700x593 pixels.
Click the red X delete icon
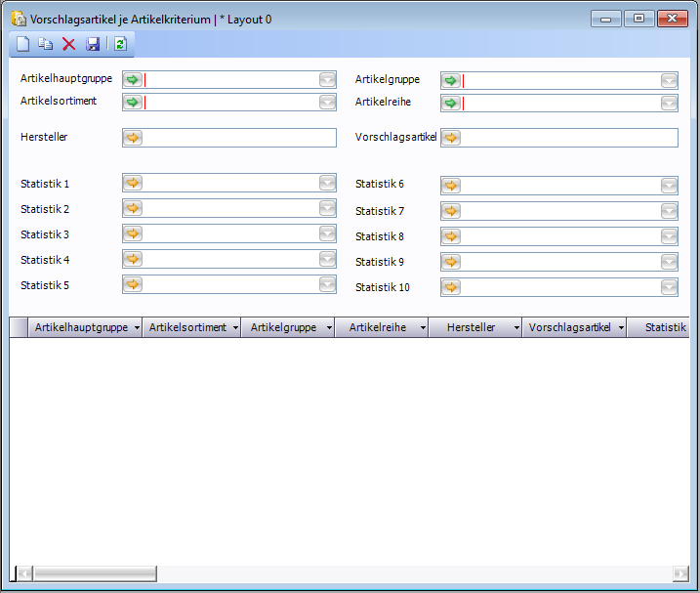(x=68, y=44)
